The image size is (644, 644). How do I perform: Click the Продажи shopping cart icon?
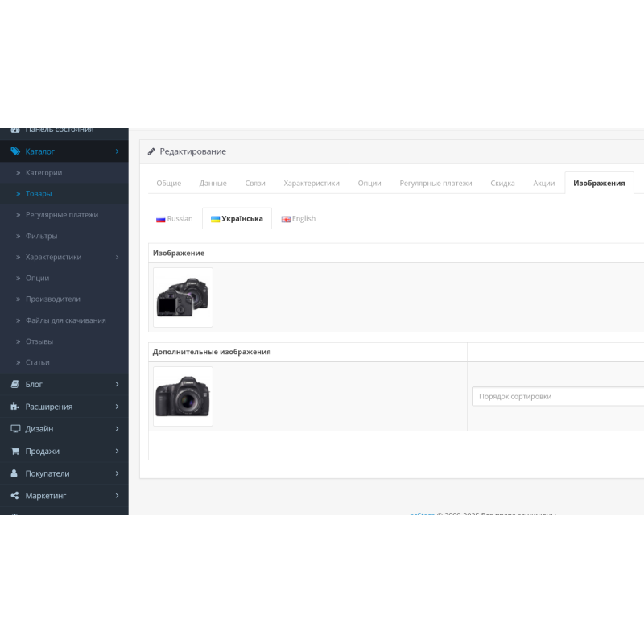tap(14, 452)
